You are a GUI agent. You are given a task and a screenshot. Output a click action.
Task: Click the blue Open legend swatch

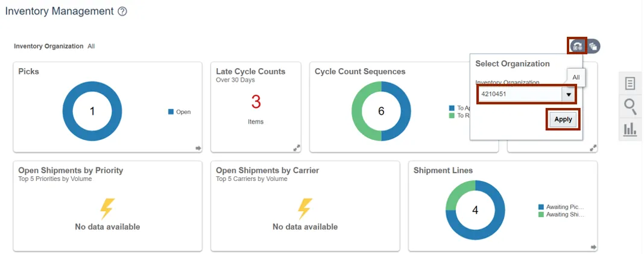[171, 112]
